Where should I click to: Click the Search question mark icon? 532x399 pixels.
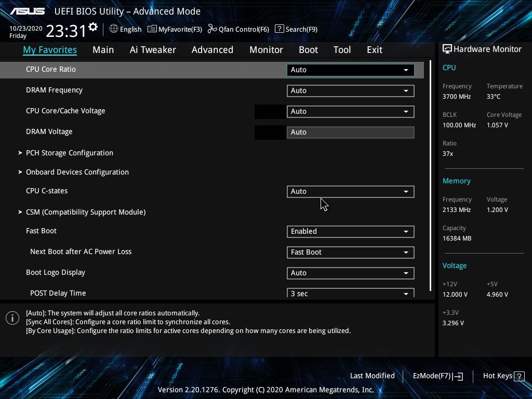(x=279, y=29)
